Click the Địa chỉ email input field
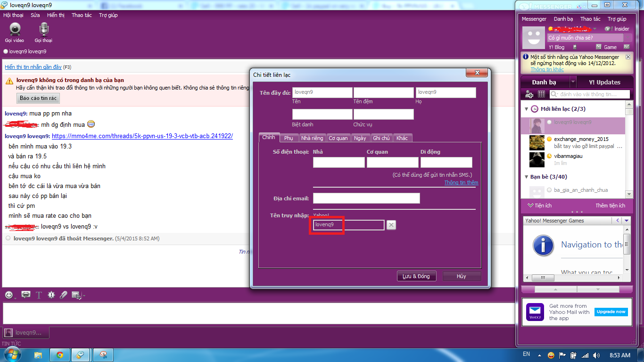 (366, 198)
